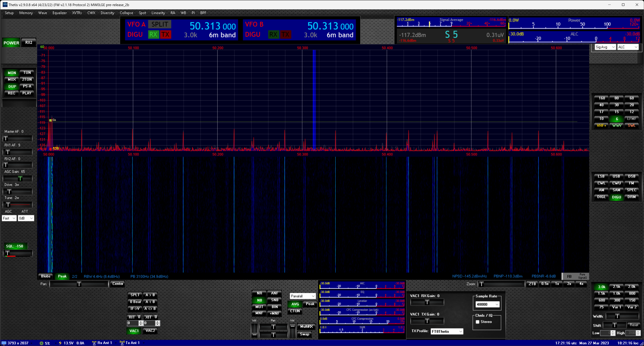Image resolution: width=644 pixels, height=346 pixels.
Task: Select the 40m band button
Action: 601,105
